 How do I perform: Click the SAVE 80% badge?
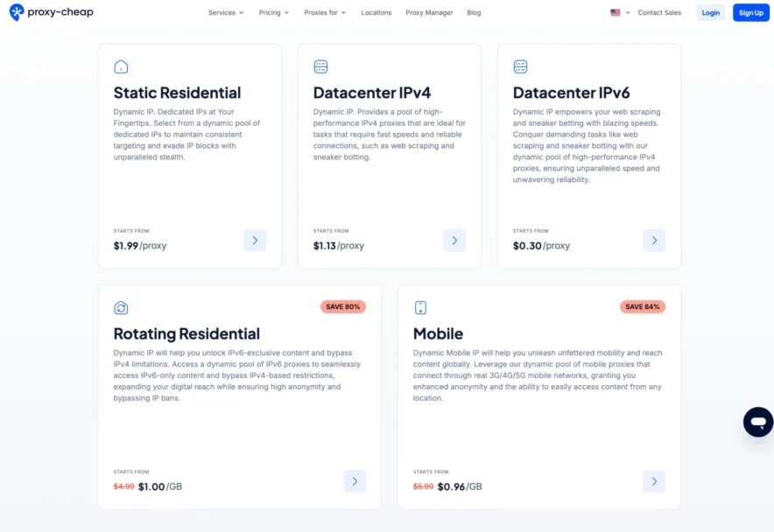345,306
